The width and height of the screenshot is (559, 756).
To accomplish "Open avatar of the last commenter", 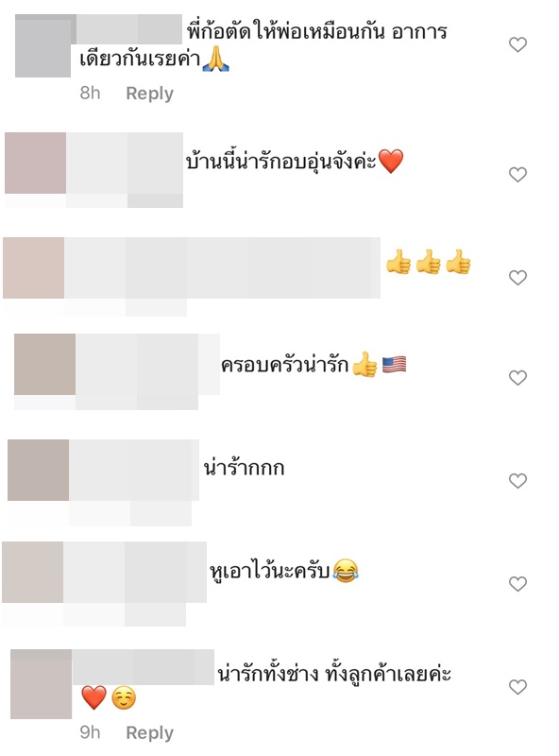I will point(41,684).
